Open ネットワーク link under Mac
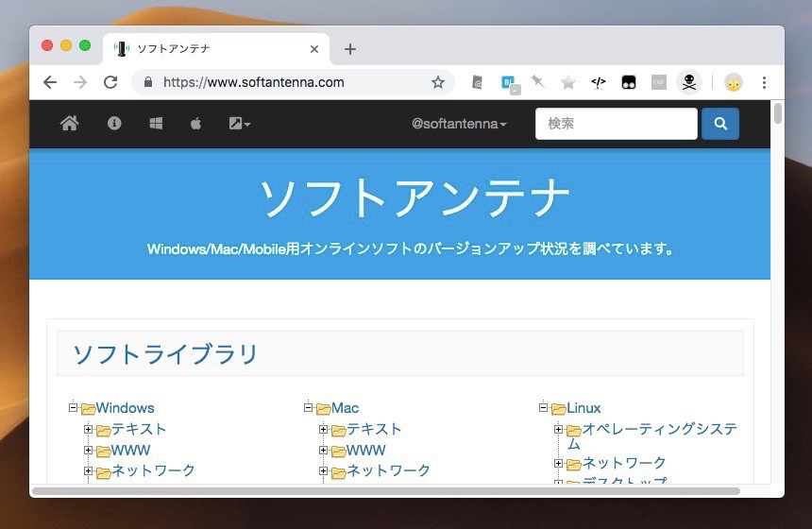Screen dimensions: 812x529 coord(388,470)
